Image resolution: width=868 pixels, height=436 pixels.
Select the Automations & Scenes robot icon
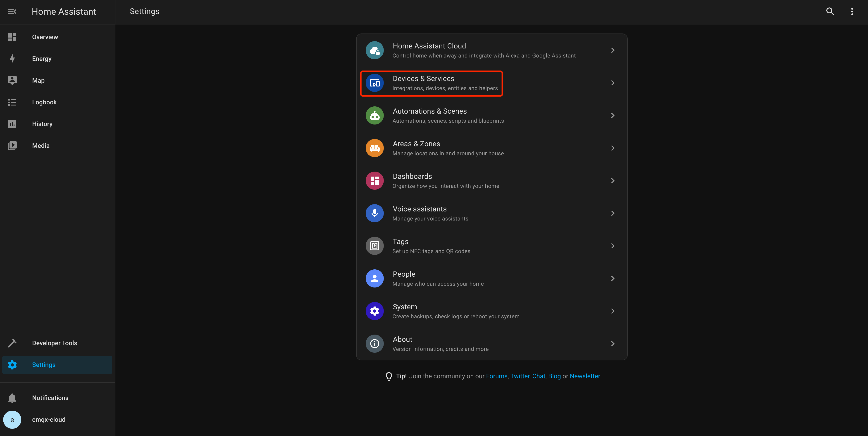(374, 115)
